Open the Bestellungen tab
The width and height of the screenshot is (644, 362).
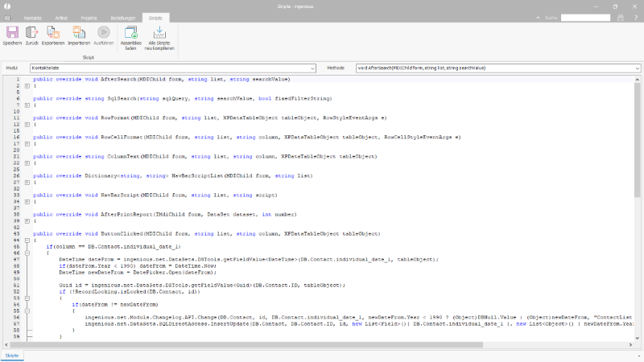click(123, 18)
